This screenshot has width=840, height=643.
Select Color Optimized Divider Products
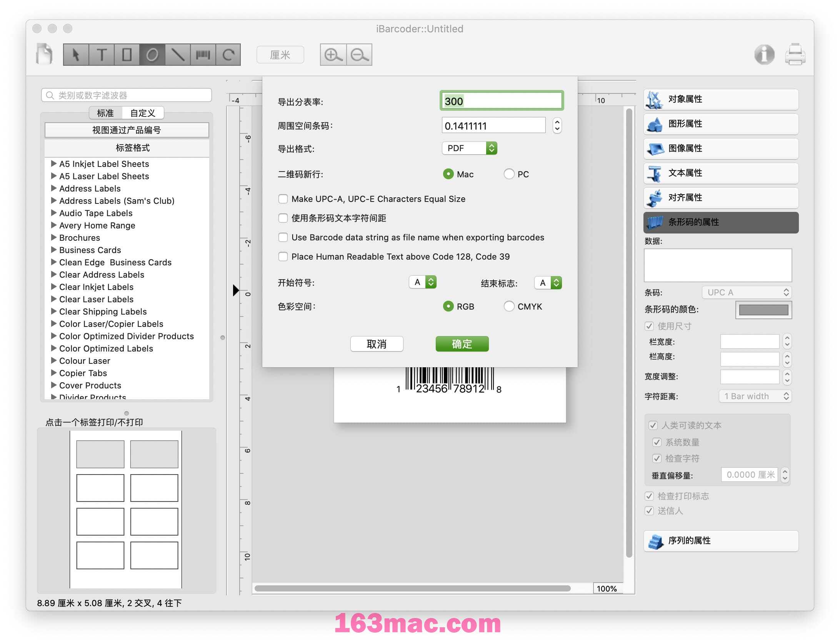(x=127, y=336)
